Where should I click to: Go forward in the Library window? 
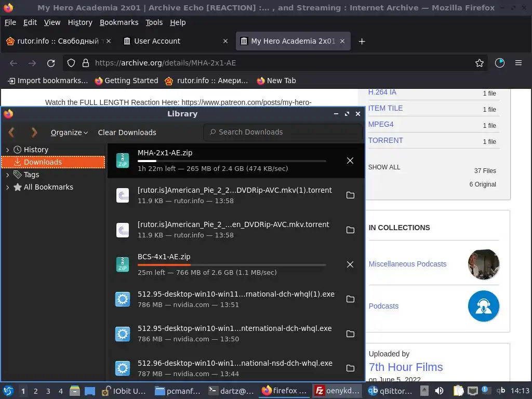click(x=34, y=132)
